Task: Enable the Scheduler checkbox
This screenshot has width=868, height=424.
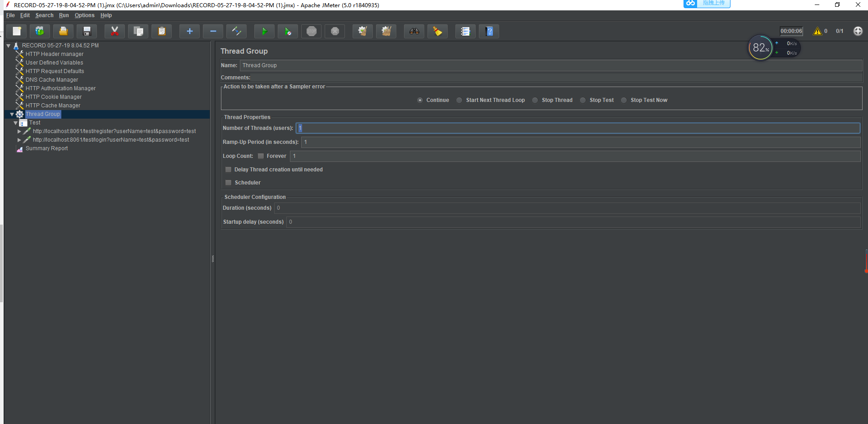Action: (229, 183)
